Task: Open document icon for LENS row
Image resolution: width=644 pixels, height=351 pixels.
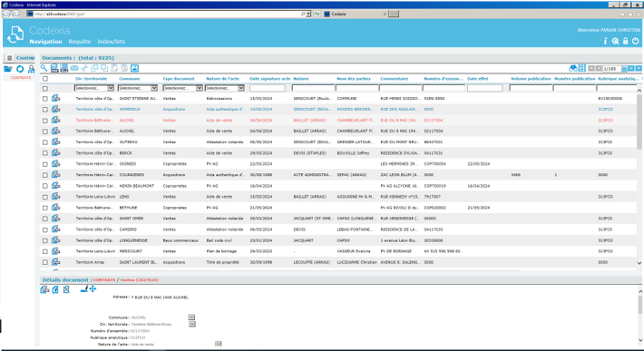Action: 56,196
